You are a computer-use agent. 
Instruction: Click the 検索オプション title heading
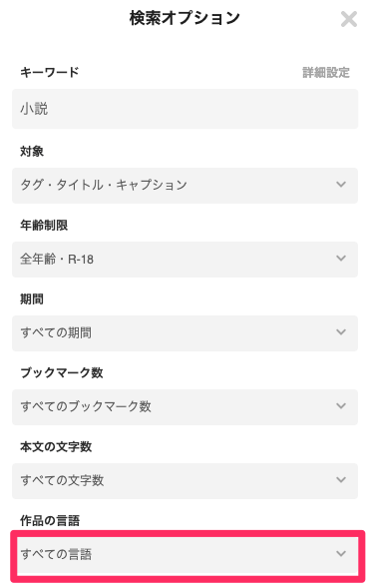[185, 18]
